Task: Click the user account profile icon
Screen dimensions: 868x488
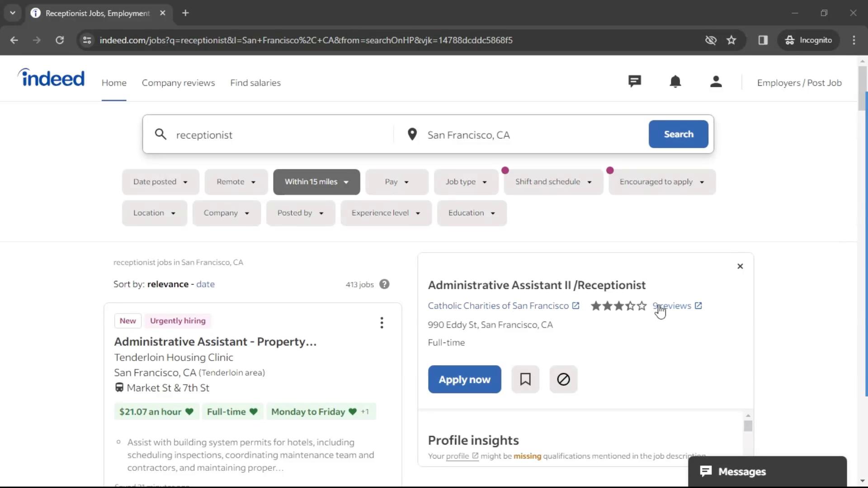Action: 715,82
